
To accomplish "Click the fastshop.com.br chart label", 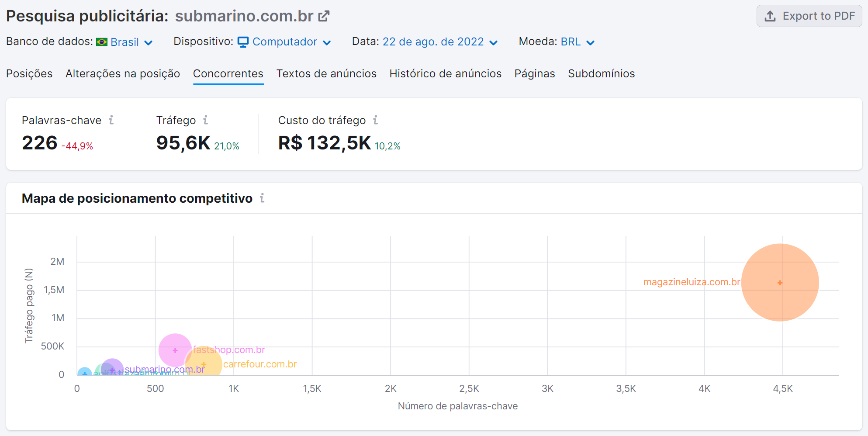I will click(x=229, y=350).
